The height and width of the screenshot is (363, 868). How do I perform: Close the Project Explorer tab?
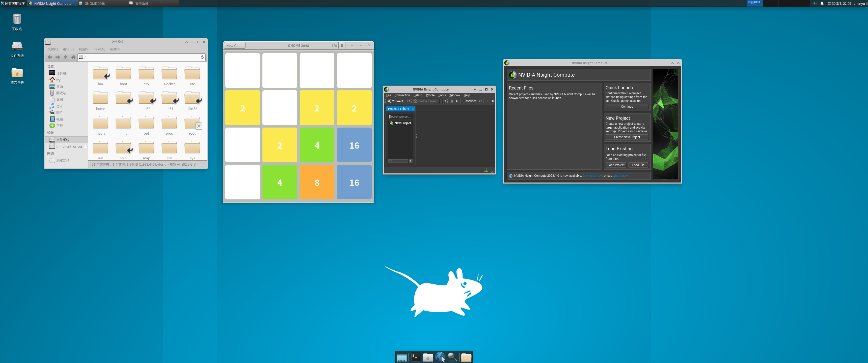click(413, 109)
